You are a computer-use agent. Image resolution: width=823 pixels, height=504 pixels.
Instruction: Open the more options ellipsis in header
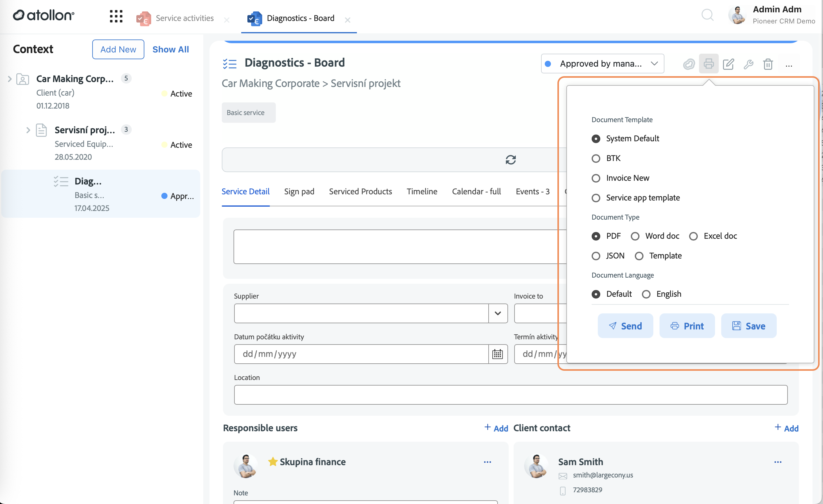tap(788, 65)
